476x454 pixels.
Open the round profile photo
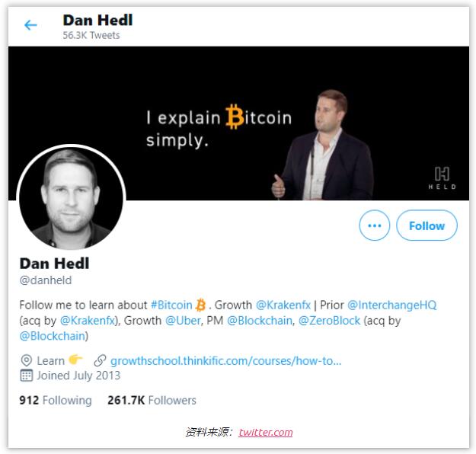[70, 195]
